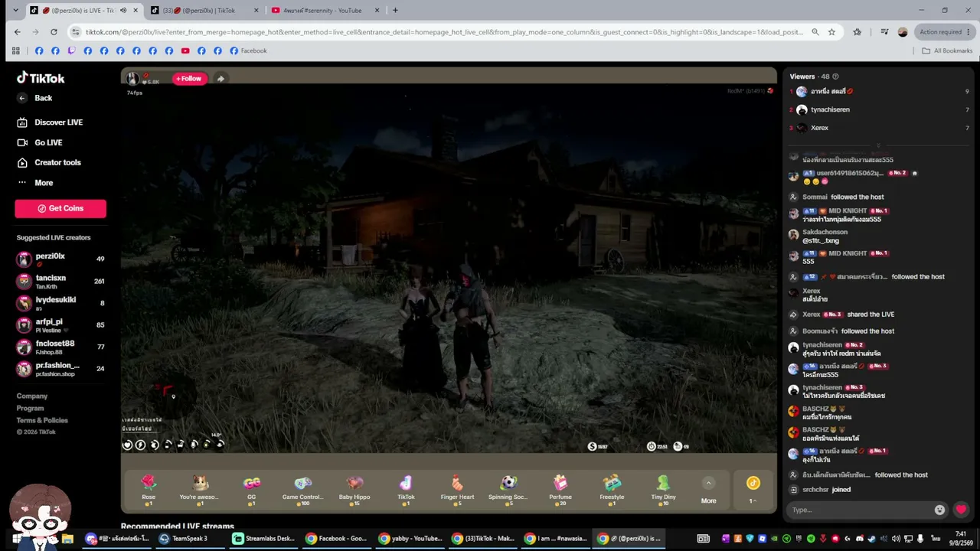Select the Spinning Soccer gift
This screenshot has height=551, width=980.
pos(508,489)
